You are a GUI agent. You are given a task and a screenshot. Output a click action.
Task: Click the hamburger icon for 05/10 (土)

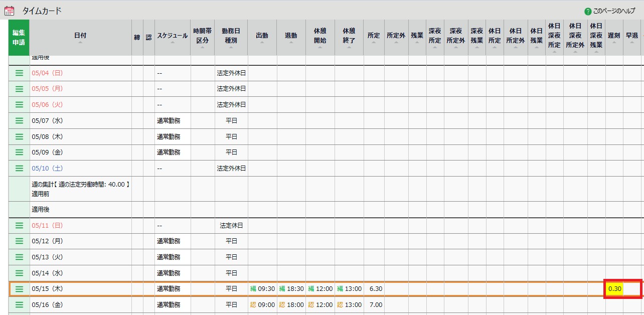[19, 168]
